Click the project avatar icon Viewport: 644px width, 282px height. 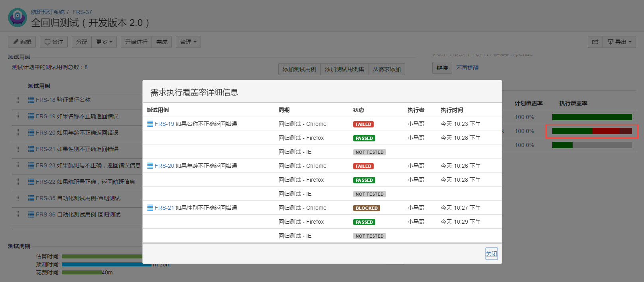pos(18,18)
